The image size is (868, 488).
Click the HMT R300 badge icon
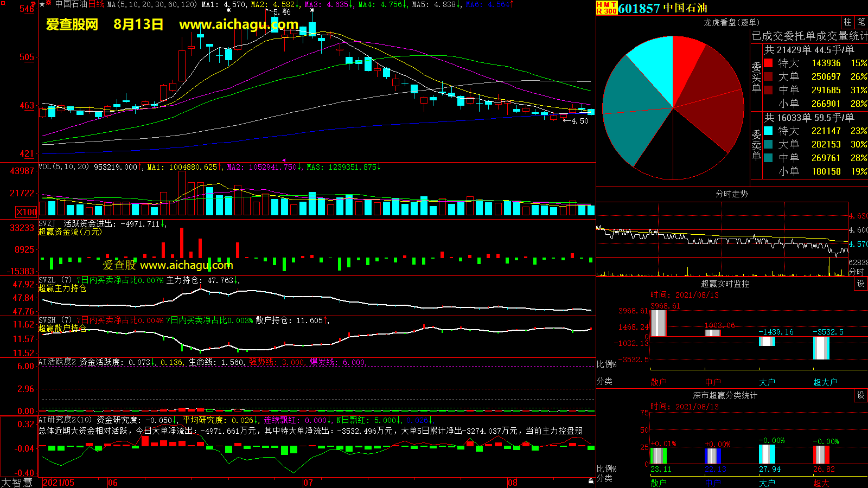(x=607, y=8)
